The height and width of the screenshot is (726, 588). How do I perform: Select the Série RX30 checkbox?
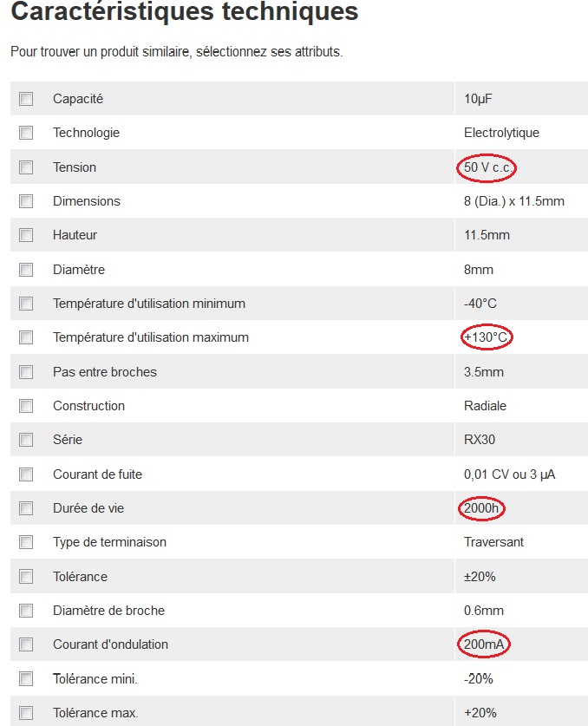26,440
